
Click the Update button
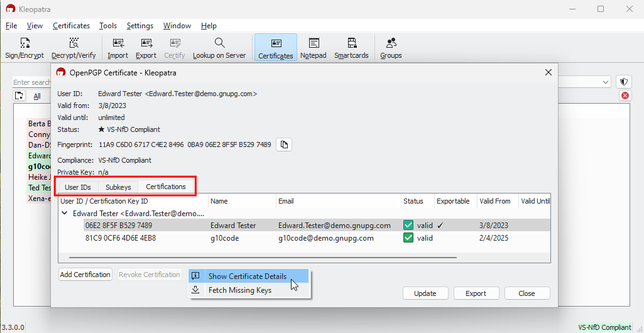pos(425,293)
